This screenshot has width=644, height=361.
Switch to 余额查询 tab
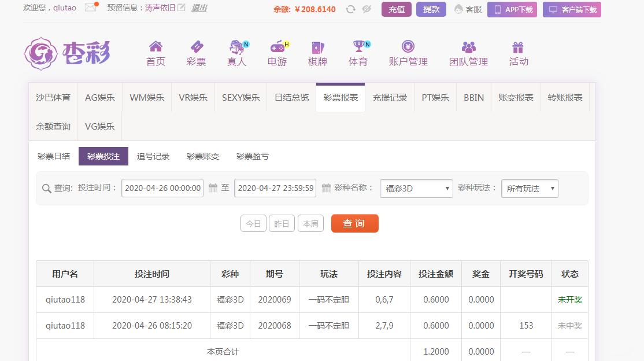(x=53, y=126)
